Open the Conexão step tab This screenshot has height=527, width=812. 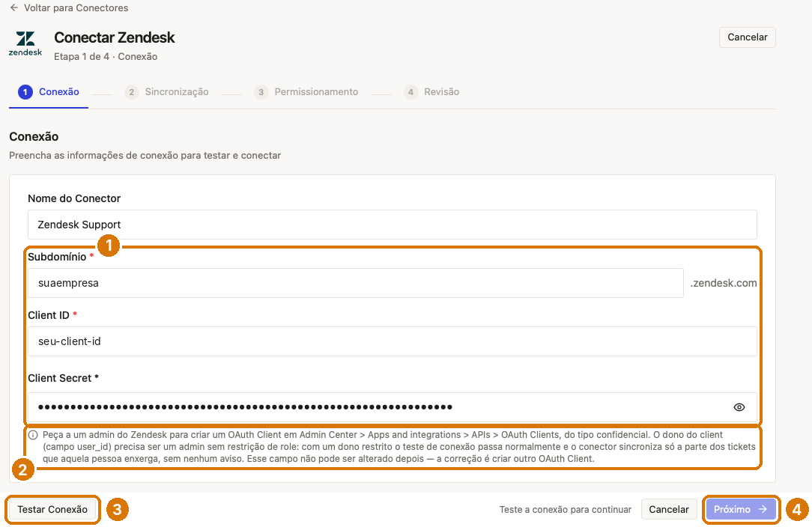coord(49,92)
